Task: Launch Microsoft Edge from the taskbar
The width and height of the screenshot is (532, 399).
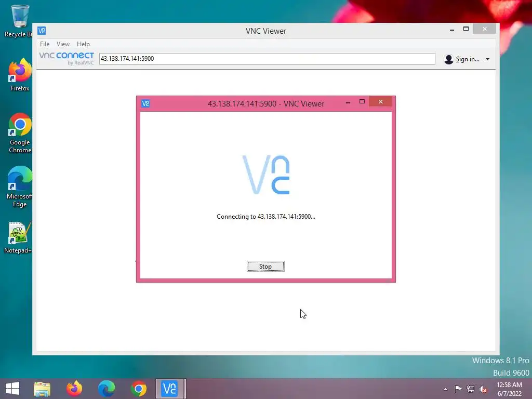Action: point(106,389)
